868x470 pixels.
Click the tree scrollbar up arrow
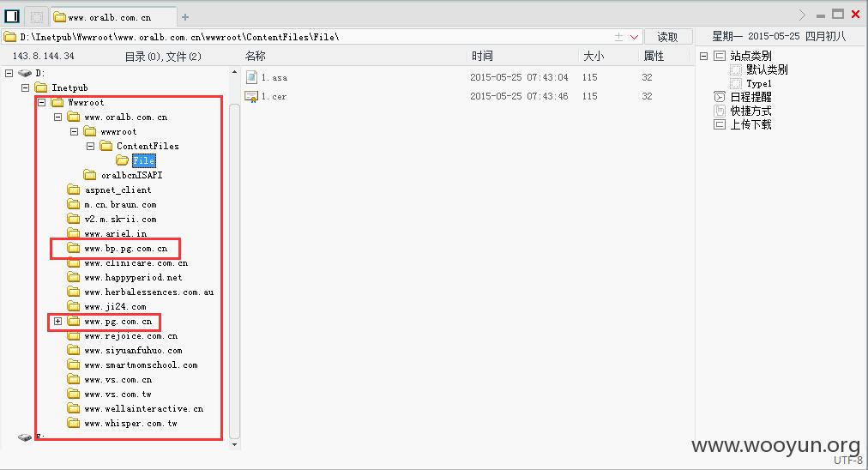[x=234, y=73]
